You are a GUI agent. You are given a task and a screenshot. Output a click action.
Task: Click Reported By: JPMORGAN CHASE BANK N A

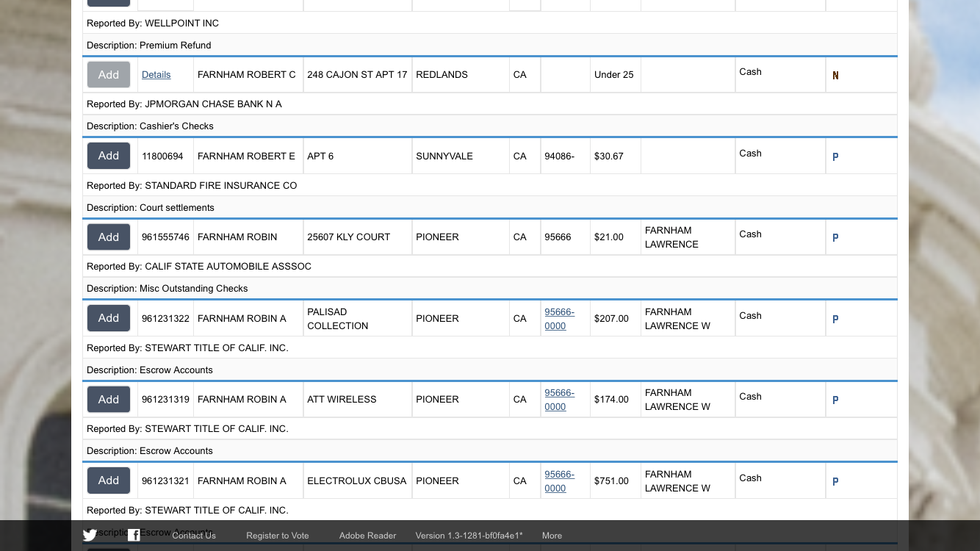click(x=184, y=104)
